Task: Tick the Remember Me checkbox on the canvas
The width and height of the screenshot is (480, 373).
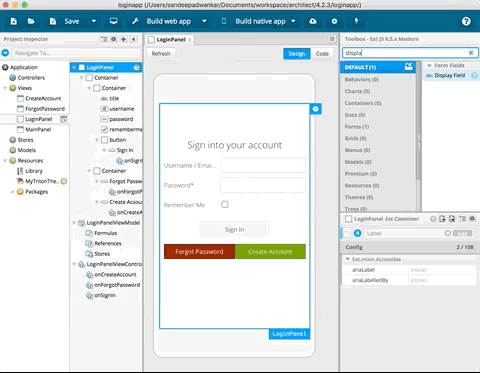Action: [225, 204]
